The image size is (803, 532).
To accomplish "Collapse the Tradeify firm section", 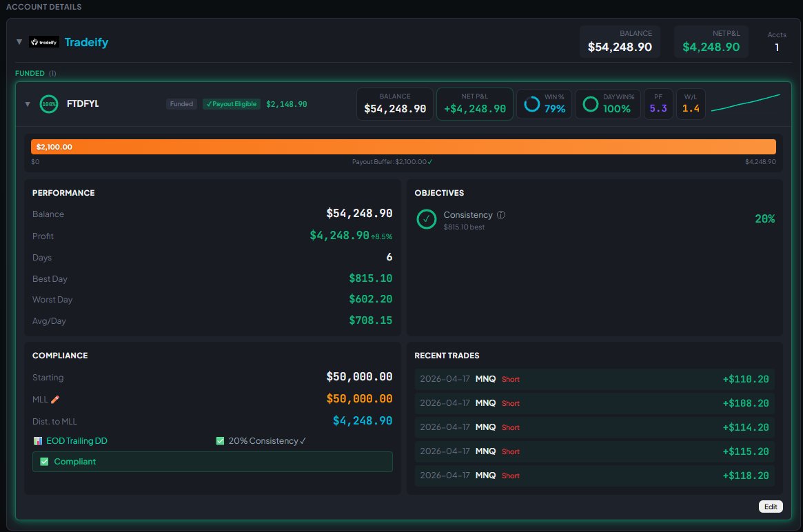I will pyautogui.click(x=19, y=42).
